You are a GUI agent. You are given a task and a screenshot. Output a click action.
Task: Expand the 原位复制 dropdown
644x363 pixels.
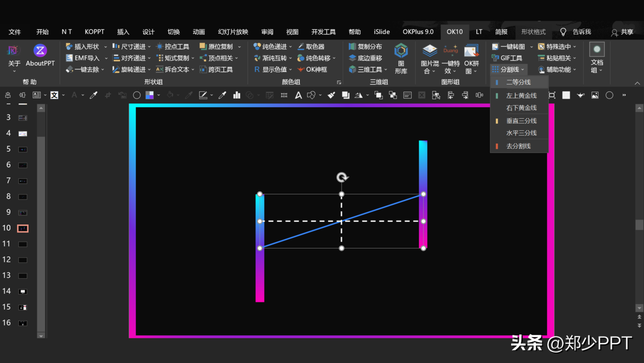click(239, 47)
